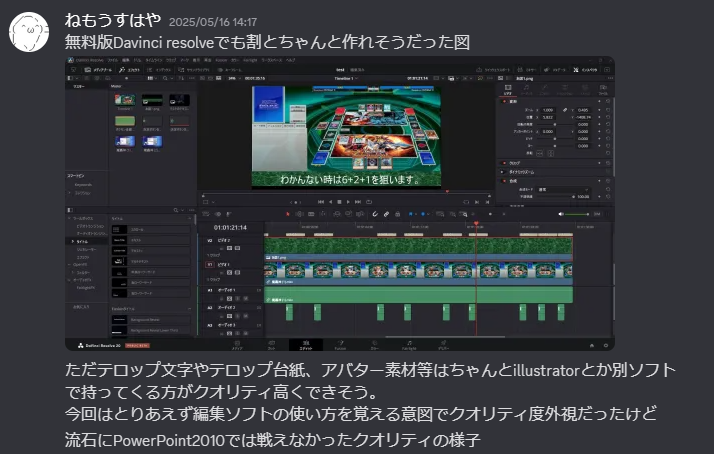The height and width of the screenshot is (454, 714).
Task: Reset the 変形 section with its reset icon
Action: point(608,101)
